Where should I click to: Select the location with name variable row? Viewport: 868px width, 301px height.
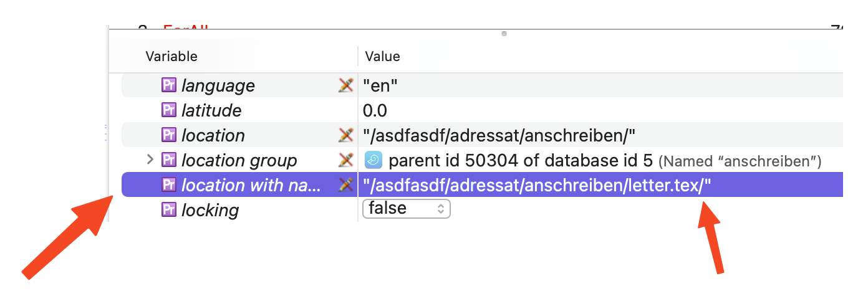coord(249,185)
